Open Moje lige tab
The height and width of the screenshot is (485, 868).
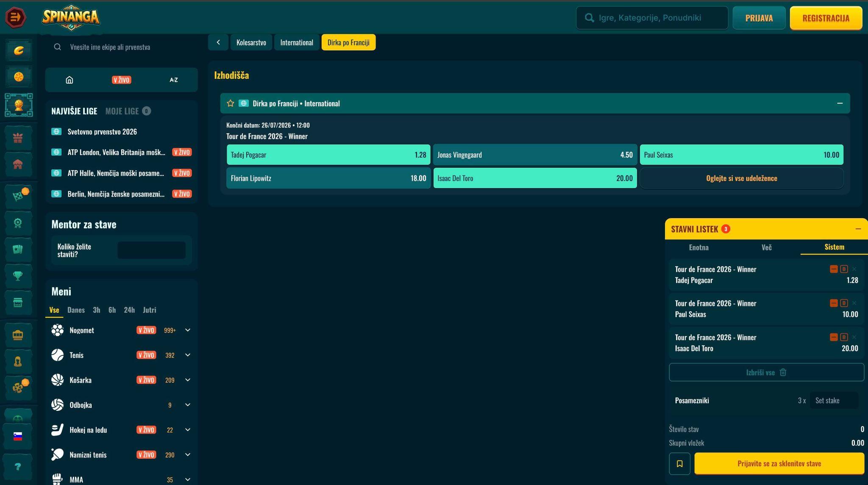tap(128, 111)
